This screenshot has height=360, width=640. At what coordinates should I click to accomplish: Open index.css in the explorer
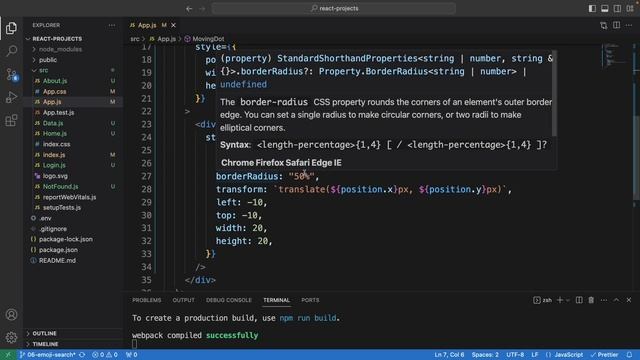56,144
